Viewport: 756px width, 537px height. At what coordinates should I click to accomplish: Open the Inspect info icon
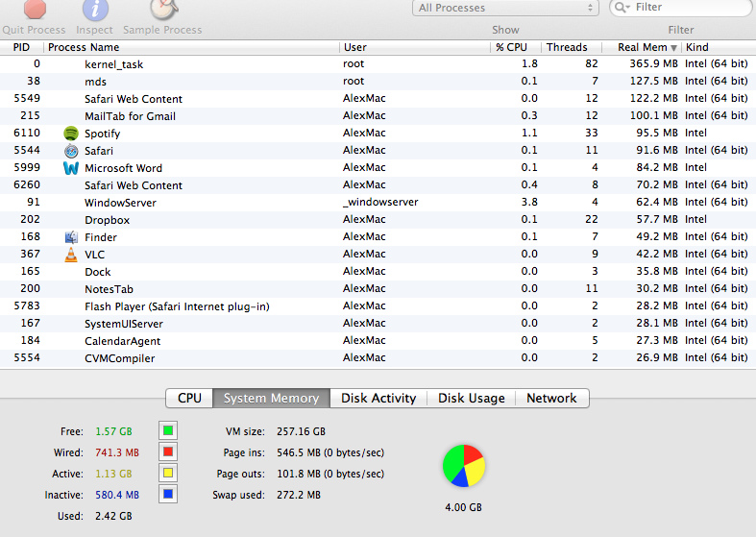click(x=95, y=10)
